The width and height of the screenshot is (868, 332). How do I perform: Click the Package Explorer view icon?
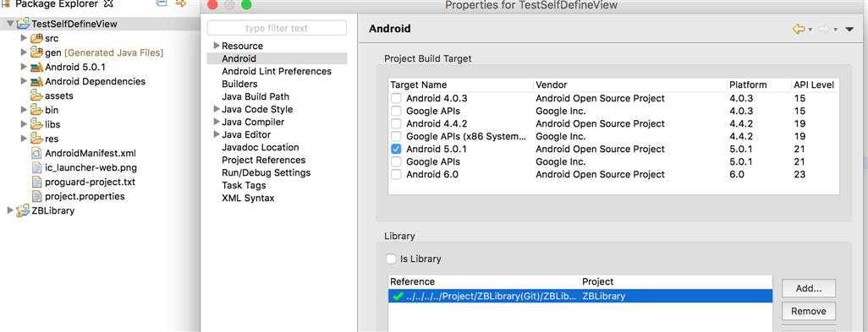[7, 4]
